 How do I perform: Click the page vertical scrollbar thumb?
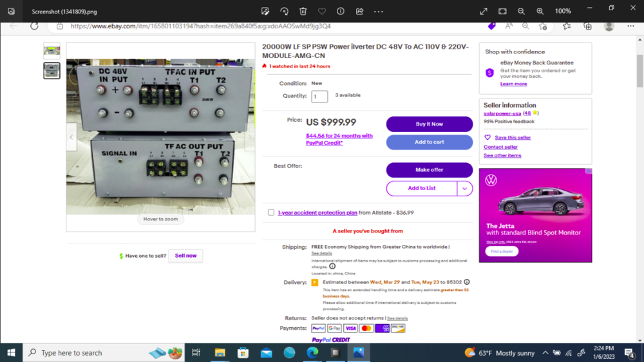(x=640, y=71)
